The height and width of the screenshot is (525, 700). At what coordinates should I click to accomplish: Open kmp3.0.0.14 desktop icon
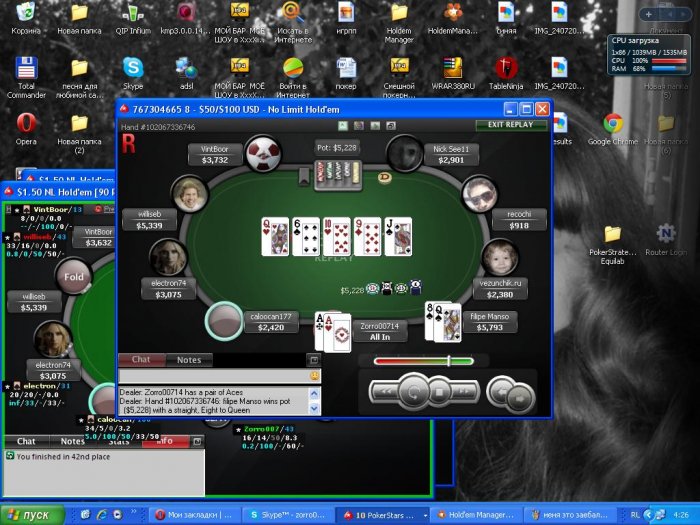185,19
